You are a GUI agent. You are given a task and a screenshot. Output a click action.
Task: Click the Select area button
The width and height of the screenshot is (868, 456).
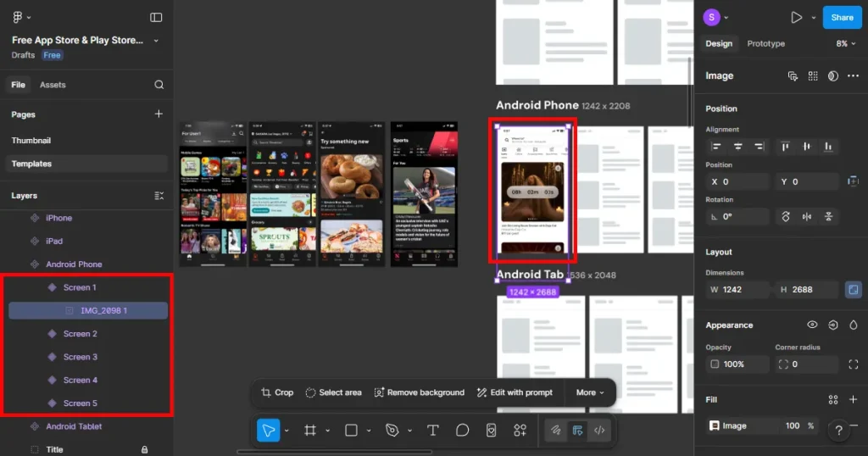click(x=333, y=392)
